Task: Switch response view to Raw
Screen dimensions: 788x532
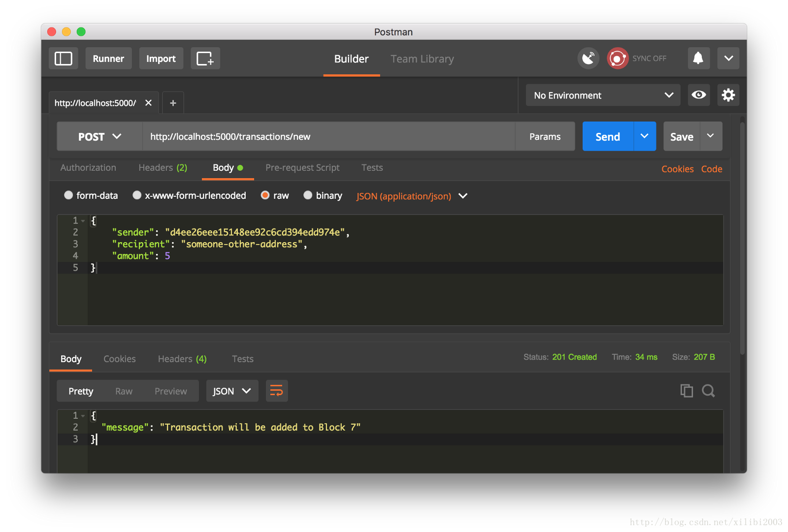Action: [x=124, y=391]
